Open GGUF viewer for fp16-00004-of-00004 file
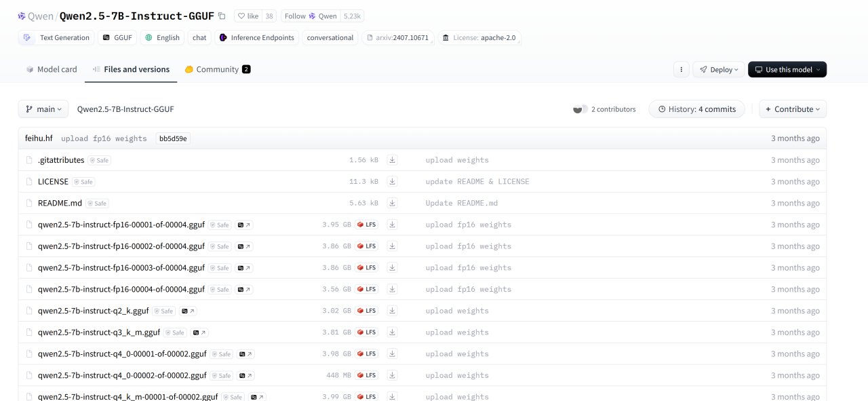Viewport: 868px width, 401px height. (x=244, y=290)
